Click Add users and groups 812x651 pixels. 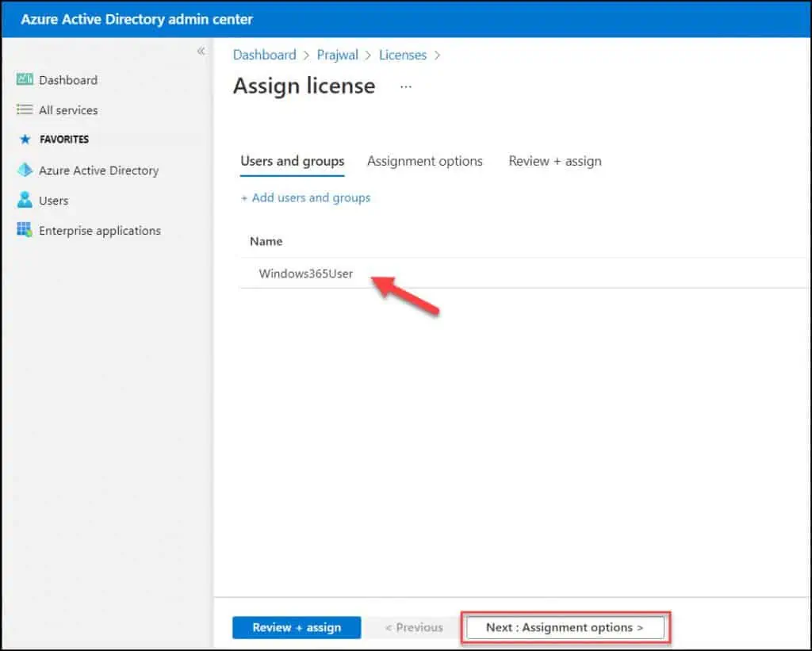point(305,198)
